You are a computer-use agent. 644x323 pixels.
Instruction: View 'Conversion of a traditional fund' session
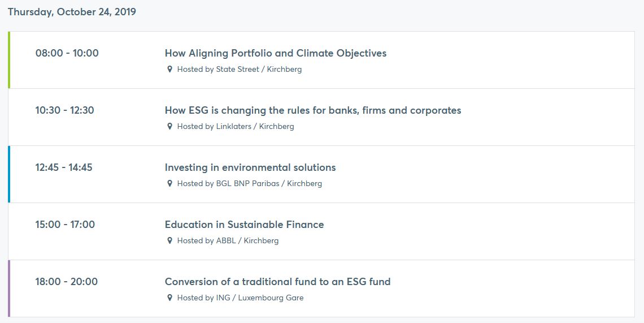point(277,282)
